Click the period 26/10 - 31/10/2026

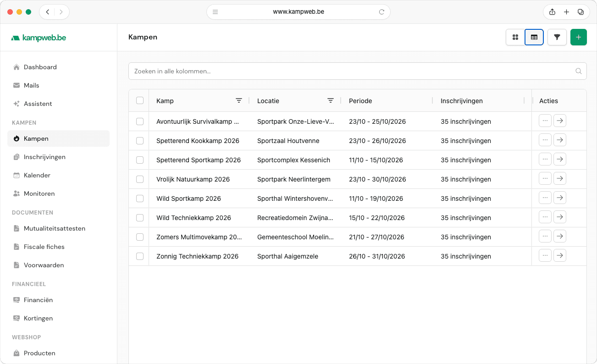377,256
